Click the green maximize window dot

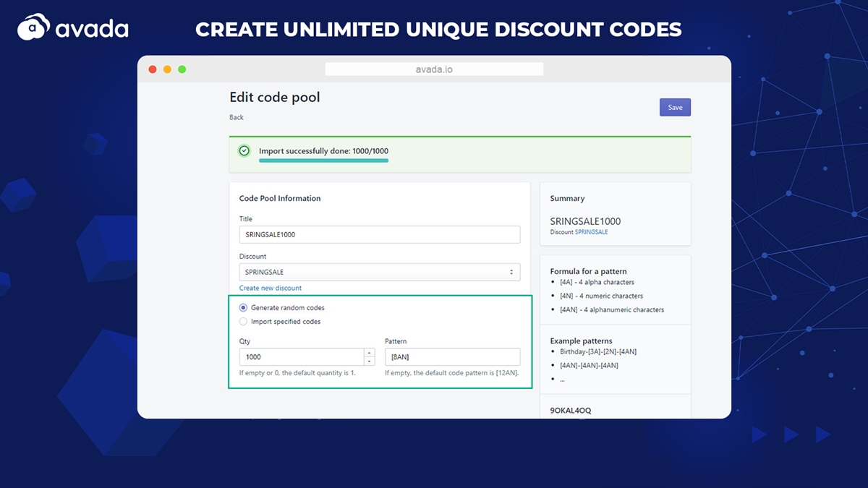point(182,69)
